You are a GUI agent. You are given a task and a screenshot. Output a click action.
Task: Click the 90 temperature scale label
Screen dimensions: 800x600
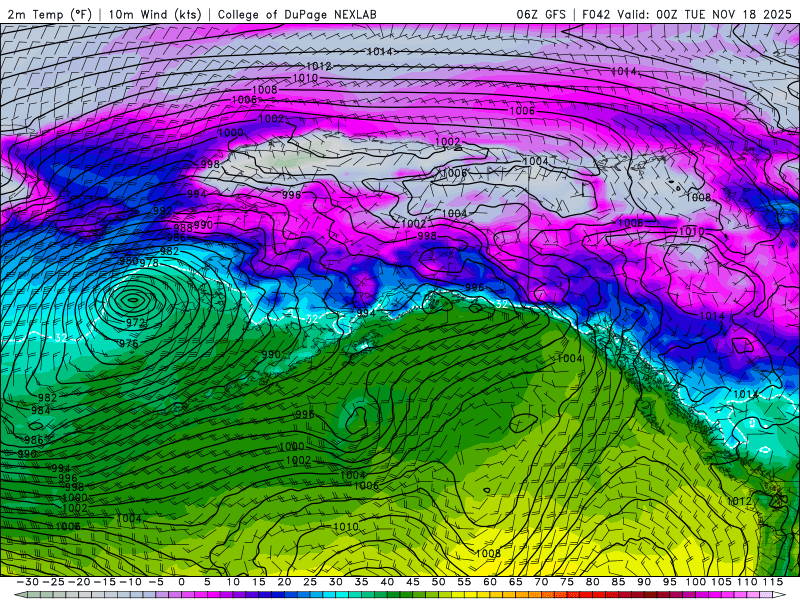(x=644, y=582)
